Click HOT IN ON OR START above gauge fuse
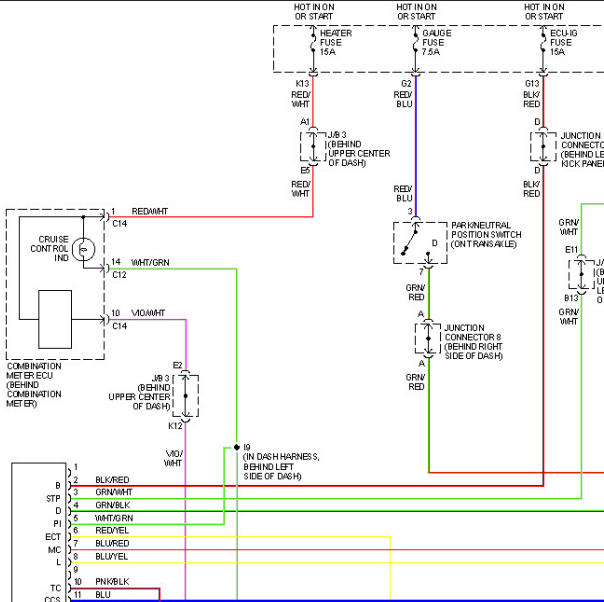 416,12
